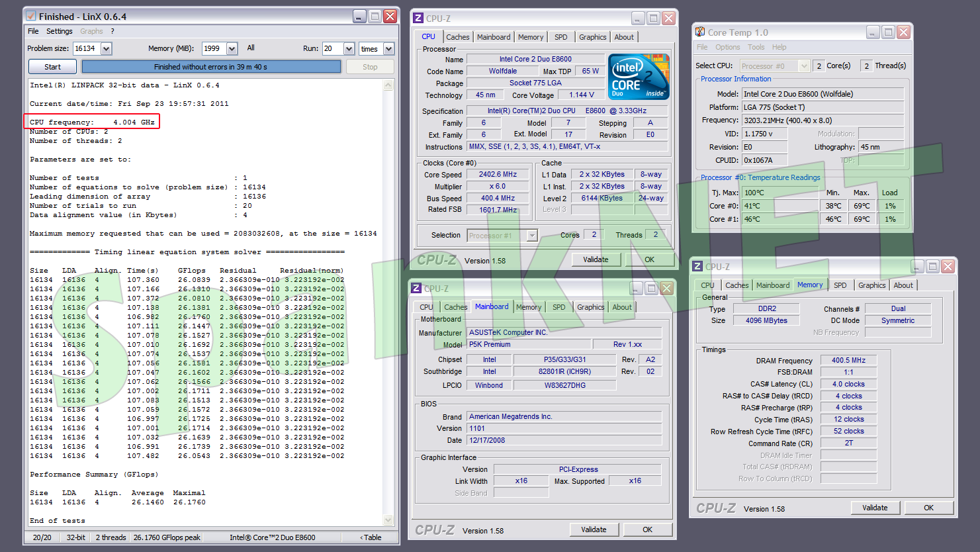Image resolution: width=980 pixels, height=552 pixels.
Task: Switch to About tab in CPU-Z CPU window
Action: pos(624,37)
